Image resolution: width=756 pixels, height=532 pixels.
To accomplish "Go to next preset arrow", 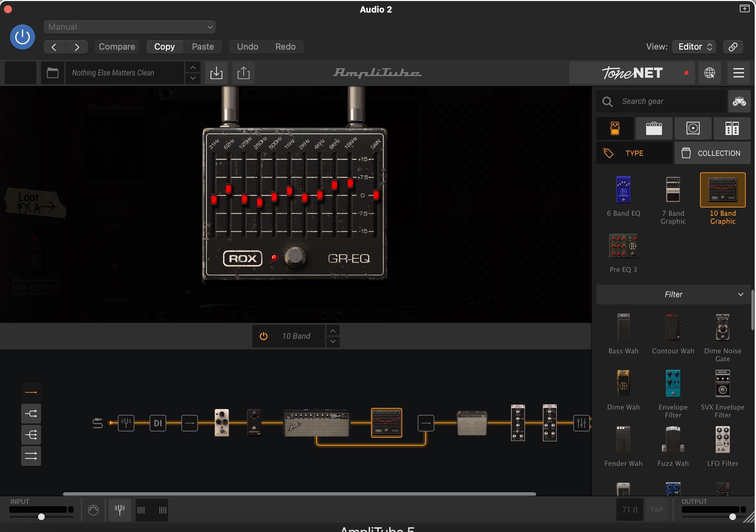I will tap(77, 47).
